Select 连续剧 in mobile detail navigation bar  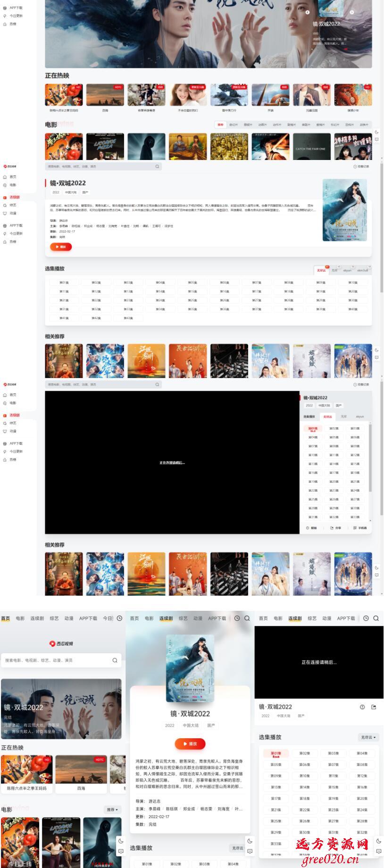click(166, 618)
